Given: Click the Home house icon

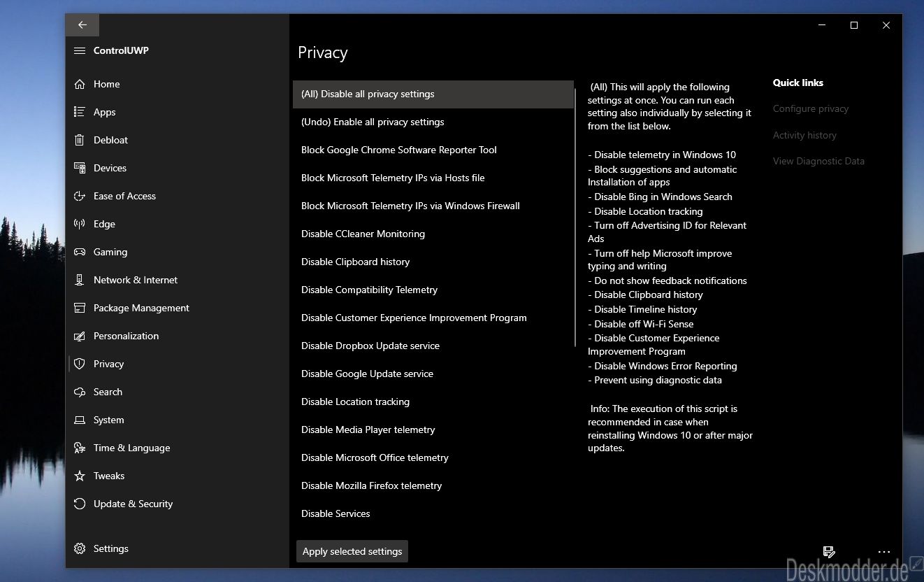Looking at the screenshot, I should tap(80, 84).
